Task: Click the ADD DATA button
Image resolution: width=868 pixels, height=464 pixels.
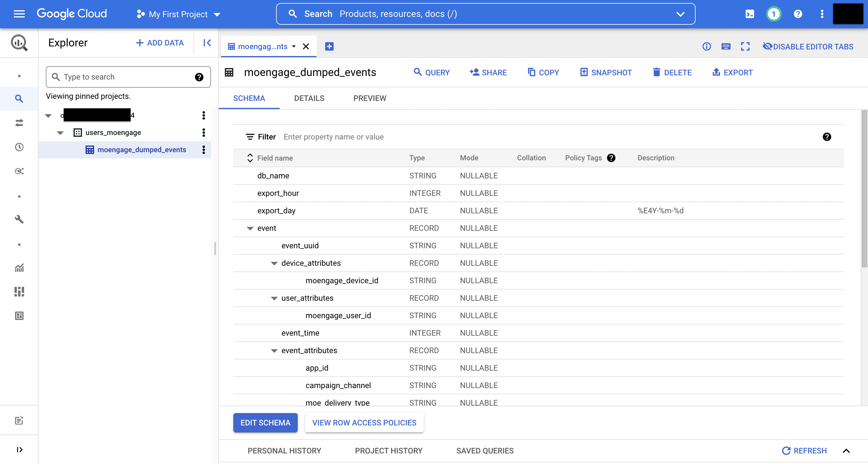Action: 160,43
